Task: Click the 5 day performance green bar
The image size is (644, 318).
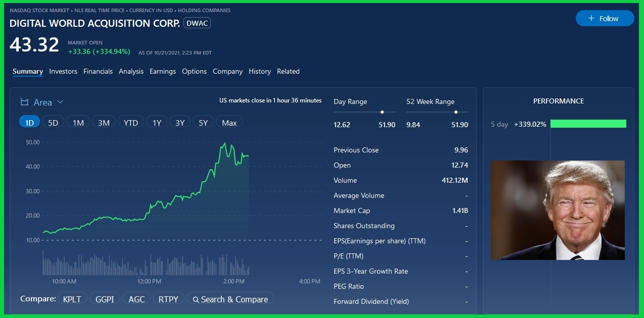Action: tap(588, 124)
